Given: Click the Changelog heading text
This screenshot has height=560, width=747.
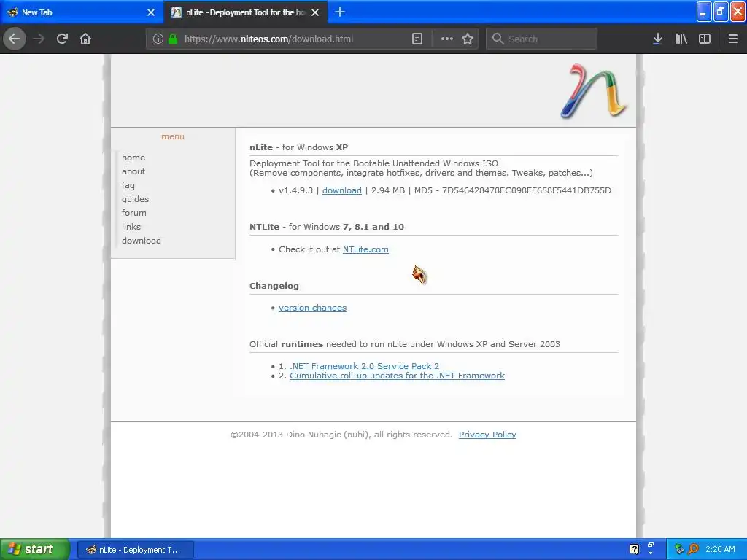Looking at the screenshot, I should 274,286.
